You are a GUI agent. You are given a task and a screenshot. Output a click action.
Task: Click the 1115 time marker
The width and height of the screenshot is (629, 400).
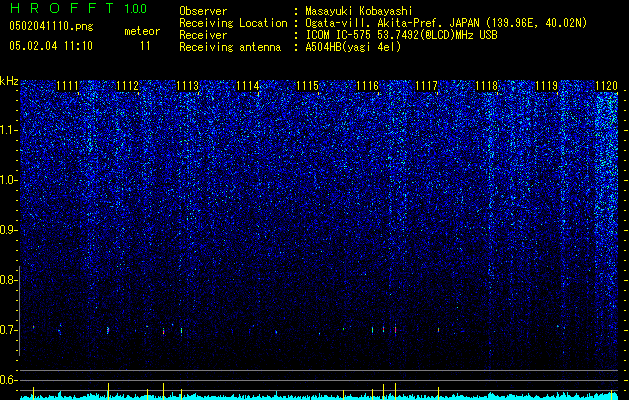pyautogui.click(x=308, y=86)
